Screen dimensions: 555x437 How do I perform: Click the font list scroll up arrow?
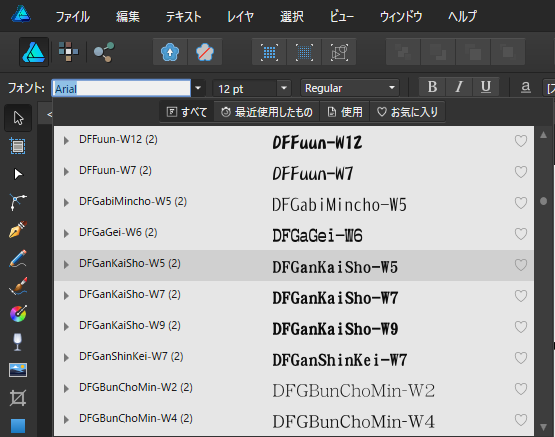tap(544, 135)
